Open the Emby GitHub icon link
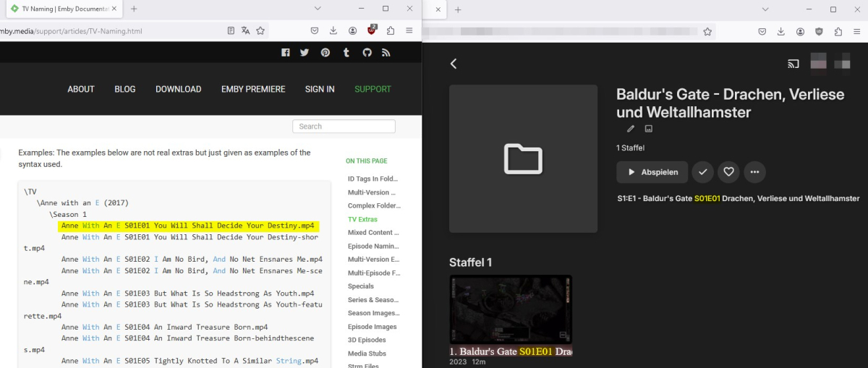 (367, 53)
